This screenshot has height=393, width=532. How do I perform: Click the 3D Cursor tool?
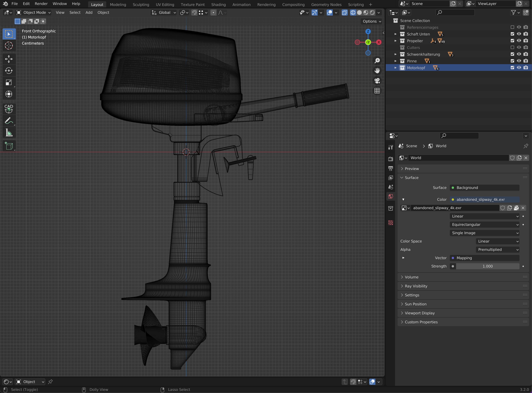point(9,45)
